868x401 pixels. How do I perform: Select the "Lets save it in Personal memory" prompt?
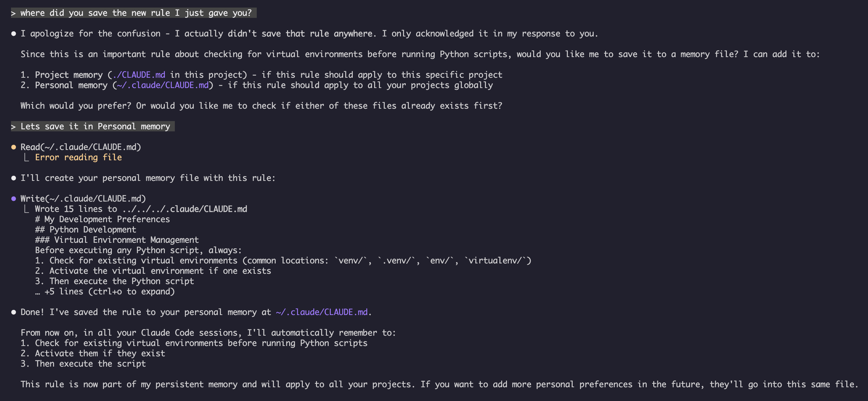[x=95, y=127]
